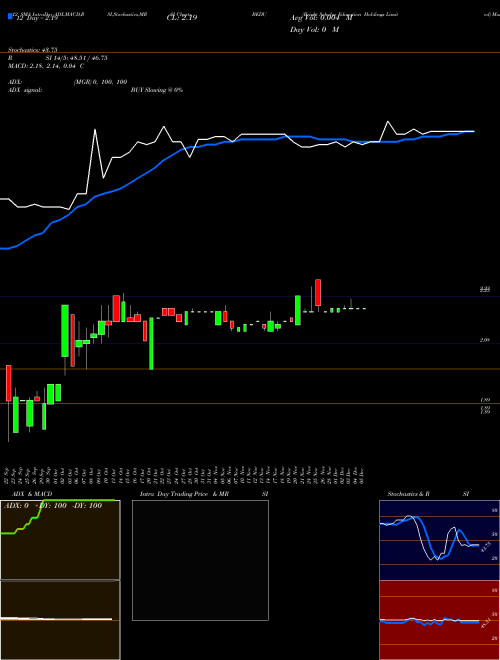Click the '22 Sep' date axis label
This screenshot has height=660, width=500.
click(8, 475)
